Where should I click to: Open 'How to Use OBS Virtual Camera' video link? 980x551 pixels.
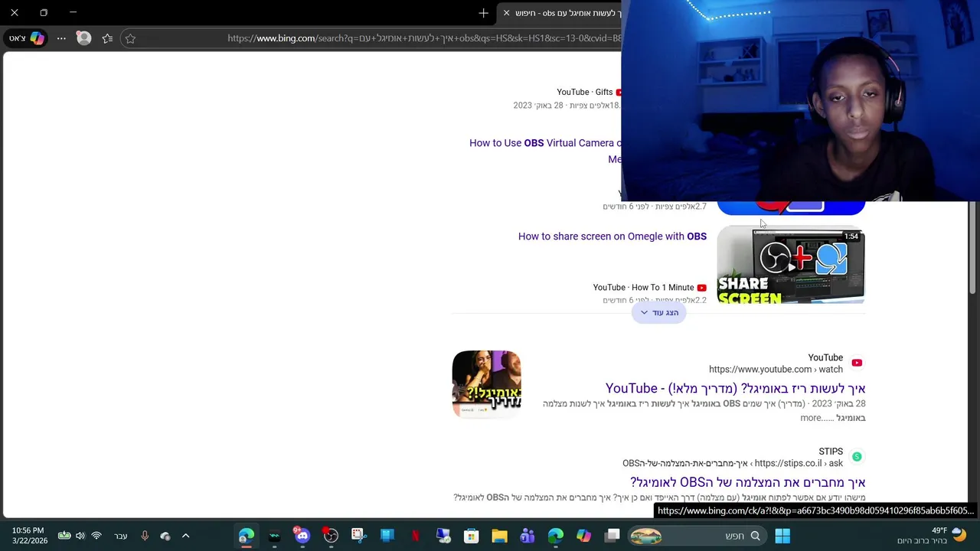point(544,143)
